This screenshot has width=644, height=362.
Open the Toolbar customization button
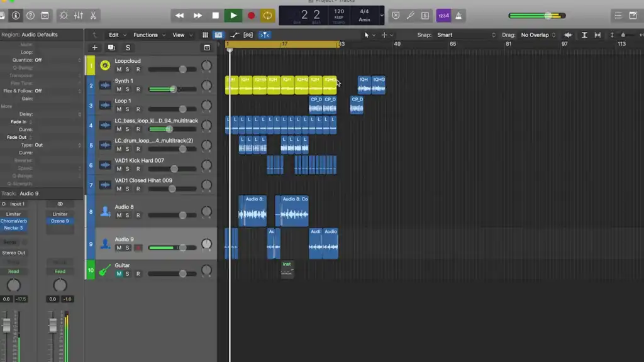pos(45,16)
